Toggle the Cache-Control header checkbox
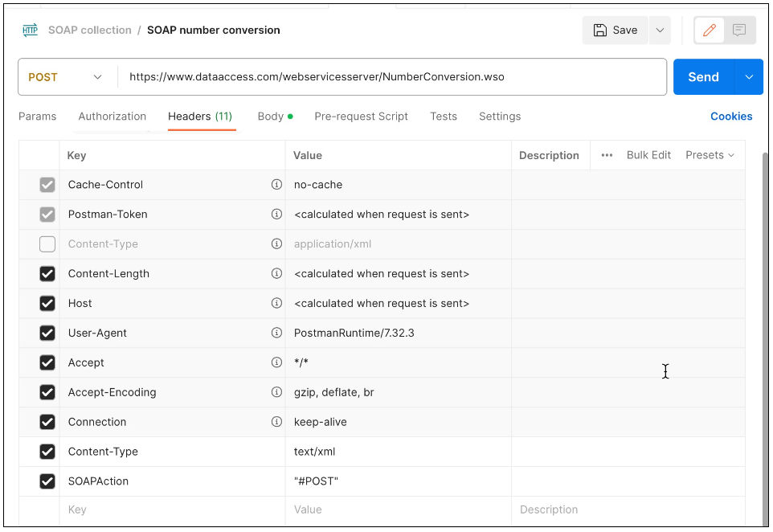The width and height of the screenshot is (773, 532). [47, 185]
